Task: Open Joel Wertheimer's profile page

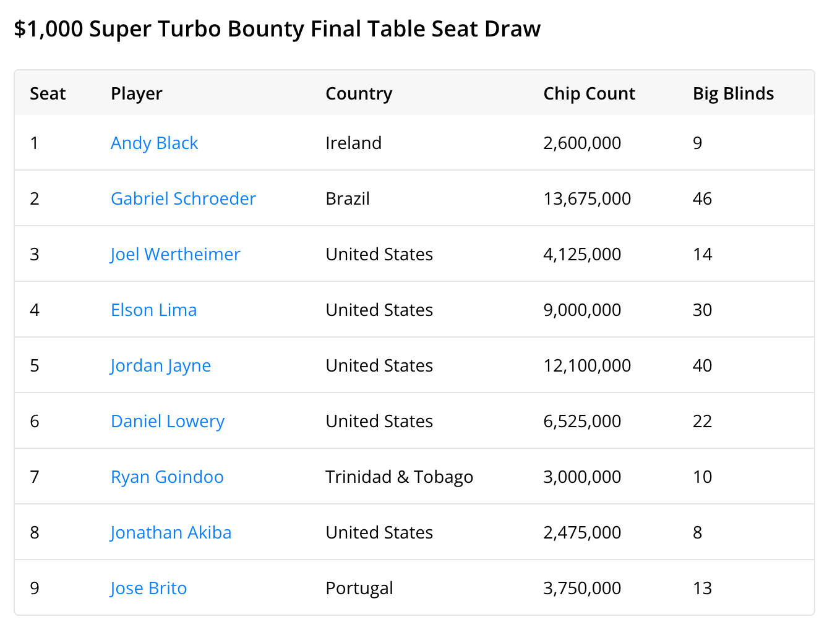Action: pos(175,254)
